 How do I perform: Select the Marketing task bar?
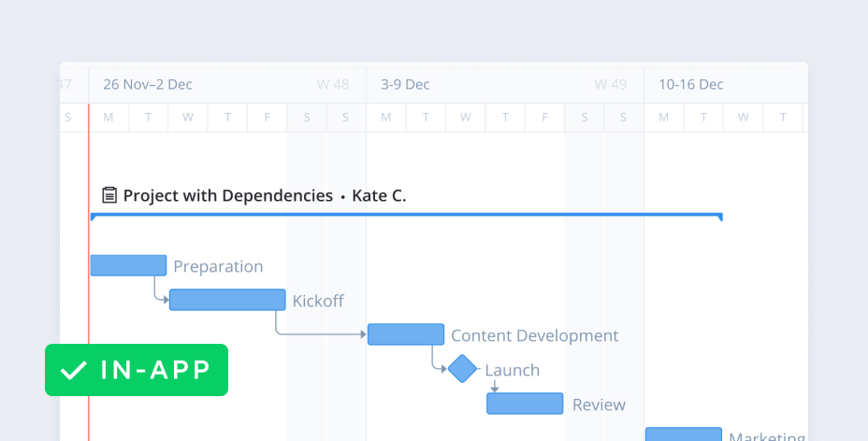click(x=684, y=434)
